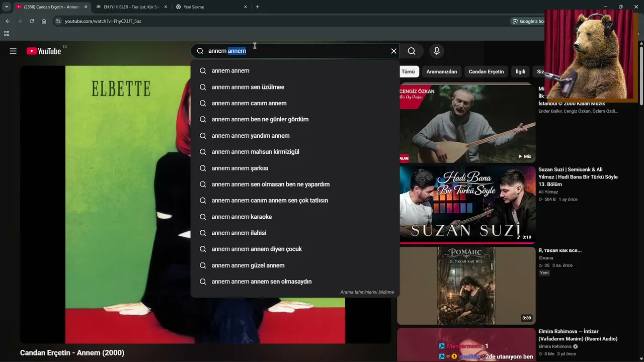
Task: Select suggestion 'annem annem canım annem sen çok tatlısın'
Action: point(295,200)
